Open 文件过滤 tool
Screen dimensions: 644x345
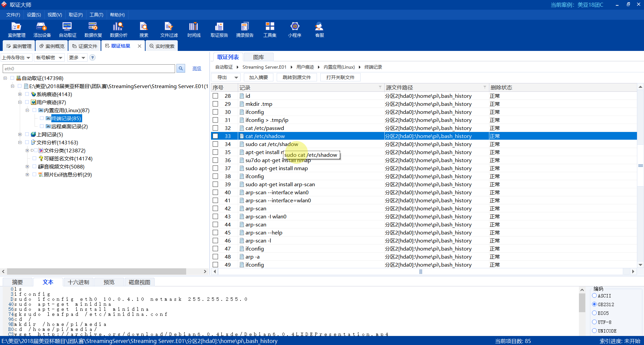[169, 29]
